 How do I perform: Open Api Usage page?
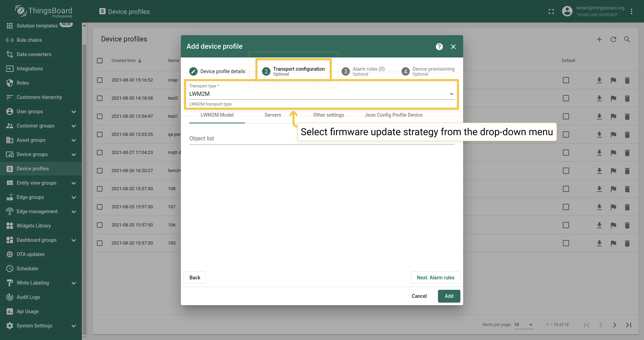tap(41, 311)
